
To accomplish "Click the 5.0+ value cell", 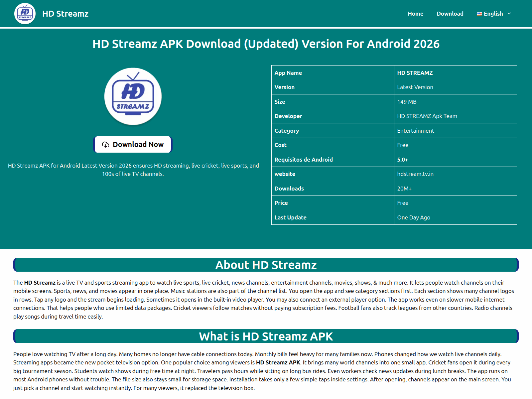I will click(456, 160).
